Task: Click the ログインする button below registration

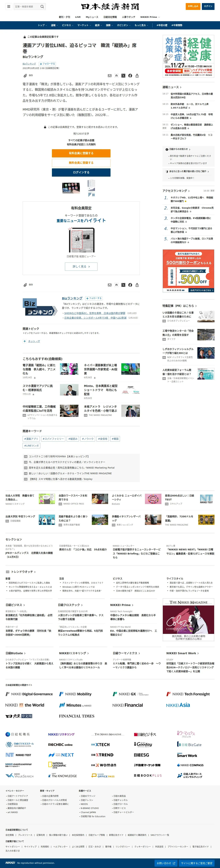Action: 81,172
